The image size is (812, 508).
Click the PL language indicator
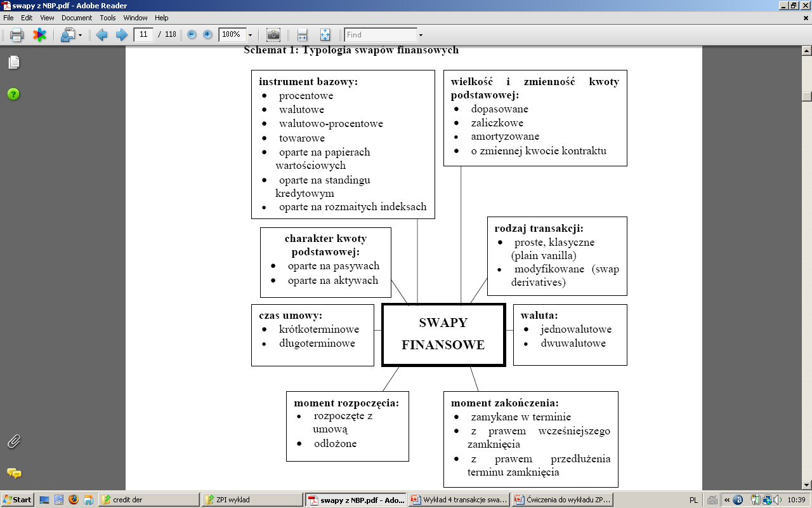pyautogui.click(x=694, y=500)
